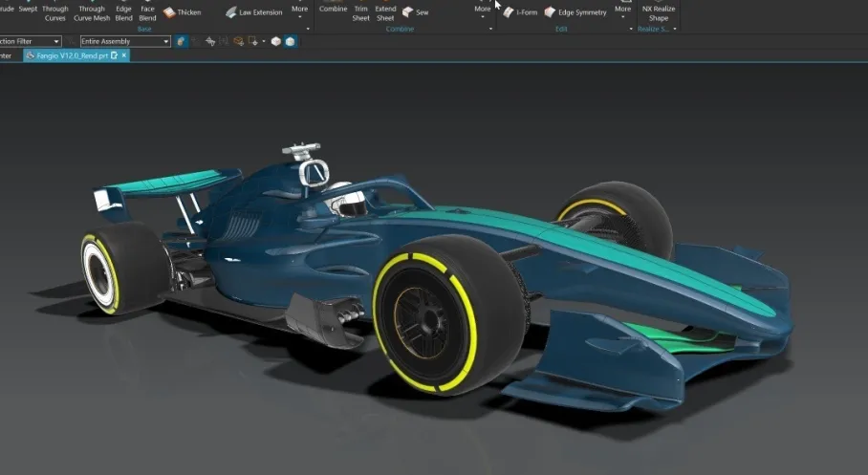The image size is (868, 475).
Task: Launch the Through Curves command
Action: coord(55,13)
